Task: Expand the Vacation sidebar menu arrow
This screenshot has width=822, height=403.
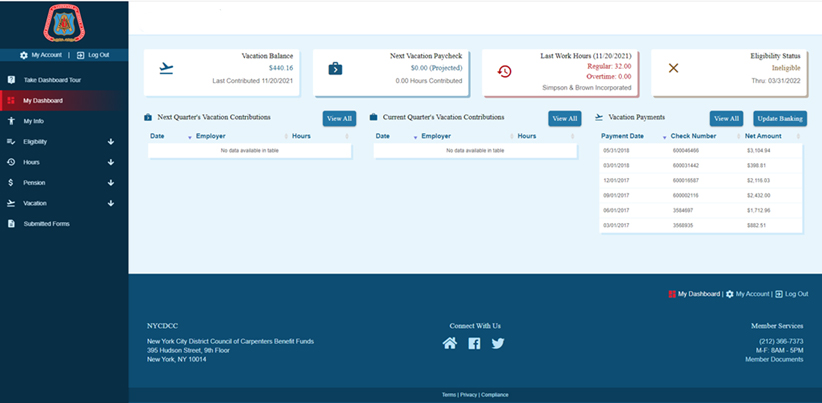Action: coord(111,203)
